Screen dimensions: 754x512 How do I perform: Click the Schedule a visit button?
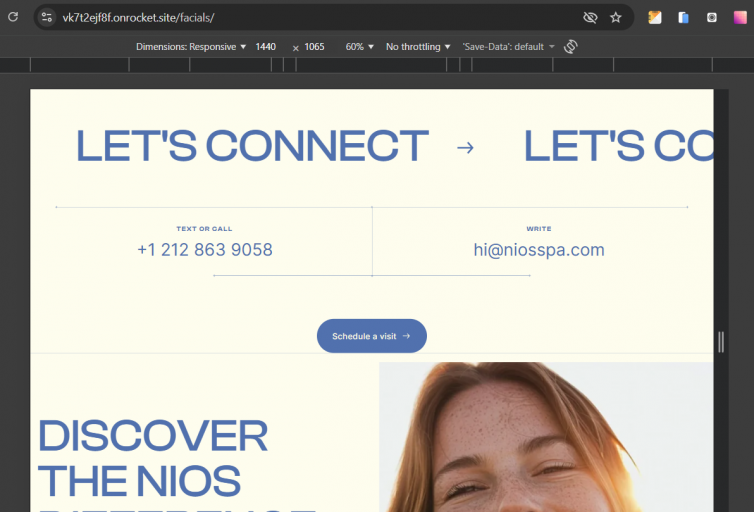tap(372, 336)
